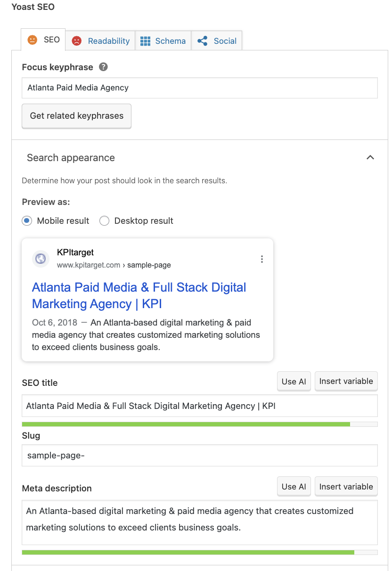
Task: Click the Yoast SEO panel heading
Action: coord(33,7)
